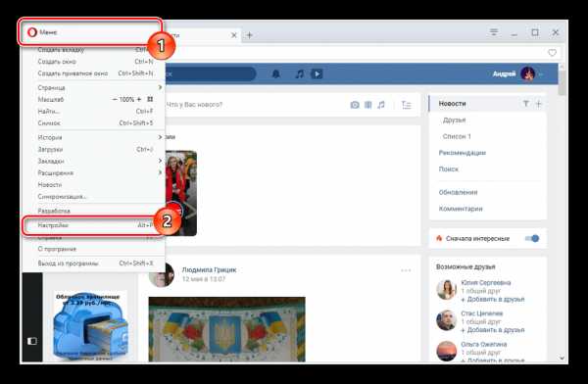This screenshot has width=588, height=384.
Task: Toggle the Сначала интересные switch
Action: [532, 238]
